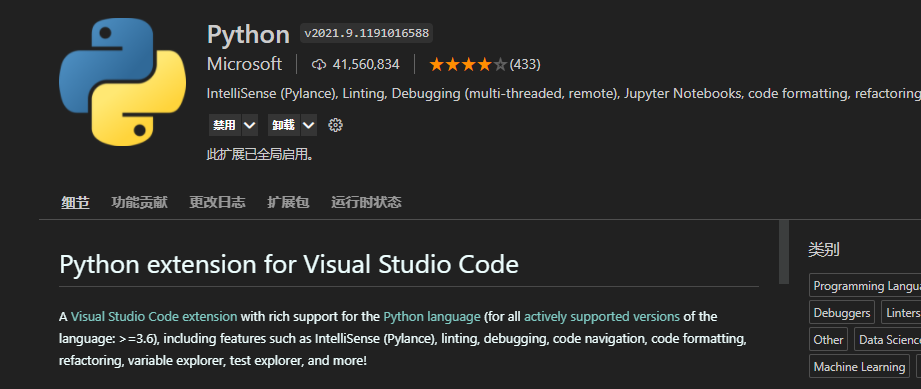This screenshot has width=921, height=389.
Task: Click the 禁用 disable button
Action: click(x=224, y=125)
